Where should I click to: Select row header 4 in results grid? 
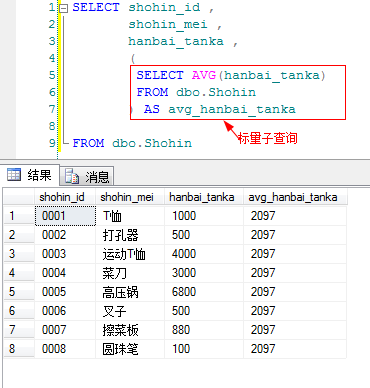click(x=19, y=273)
